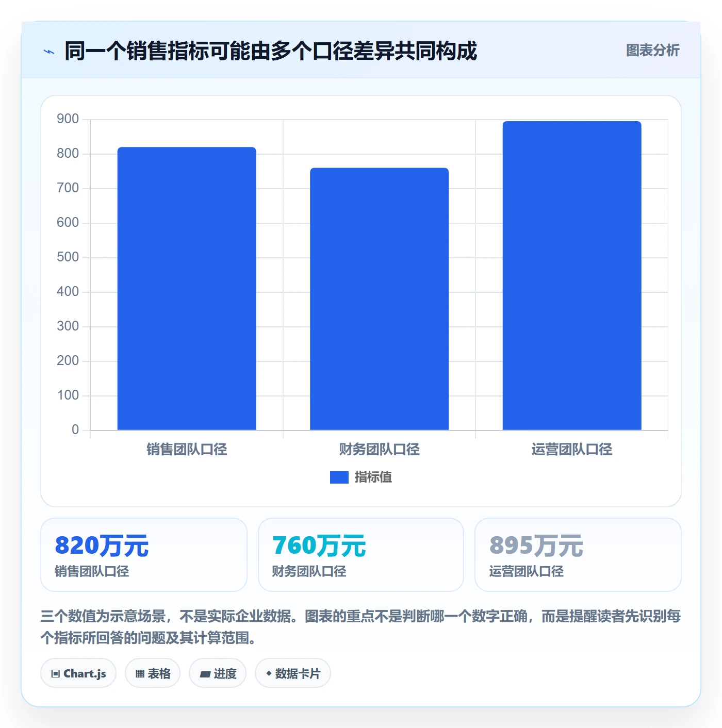
Task: Click the 图表分析 label in the header
Action: pyautogui.click(x=652, y=51)
